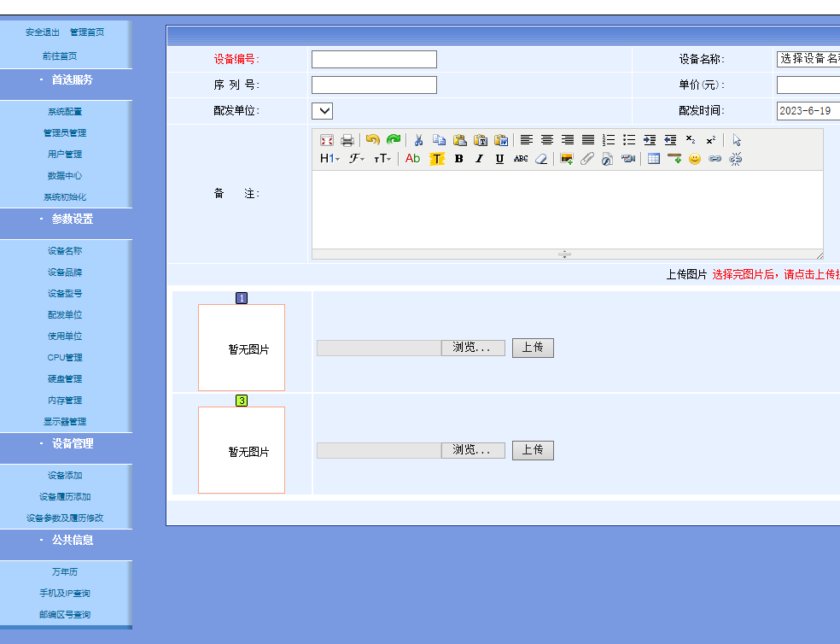Open 管理首页 link
Image resolution: width=840 pixels, height=644 pixels.
click(87, 32)
